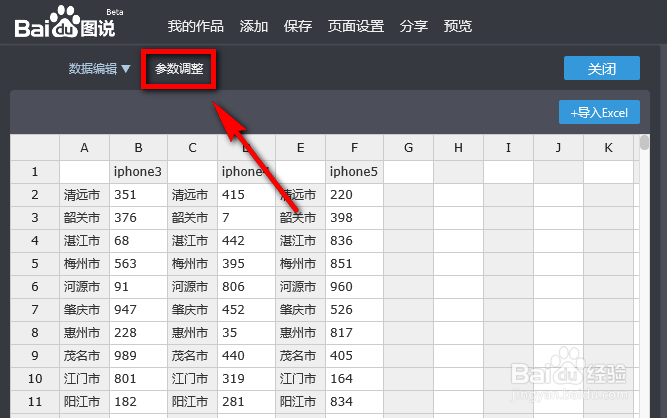This screenshot has height=418, width=667.
Task: Click 阳江市 cell in column E
Action: pyautogui.click(x=300, y=401)
